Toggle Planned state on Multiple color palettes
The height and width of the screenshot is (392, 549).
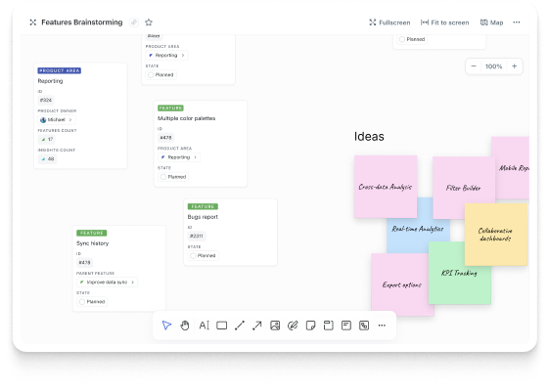[x=173, y=177]
